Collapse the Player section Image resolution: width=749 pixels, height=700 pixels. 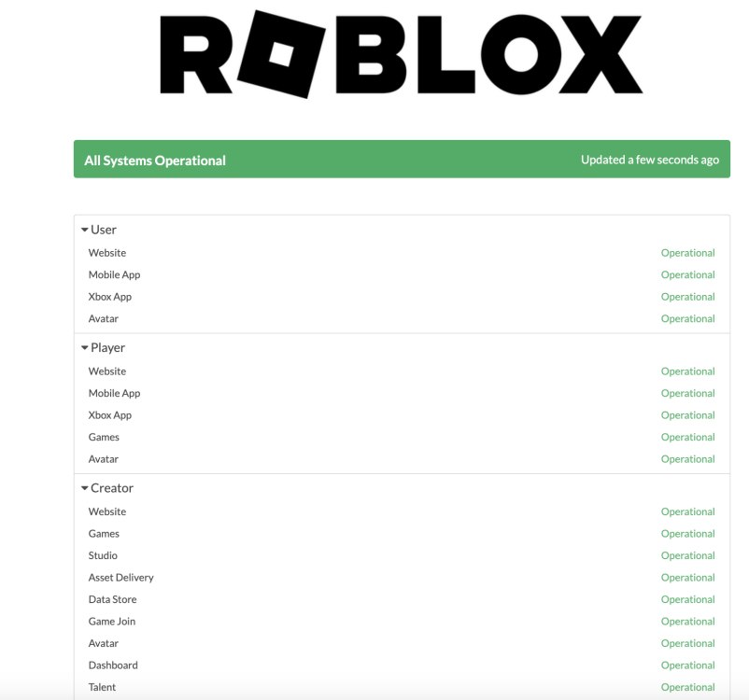point(86,347)
